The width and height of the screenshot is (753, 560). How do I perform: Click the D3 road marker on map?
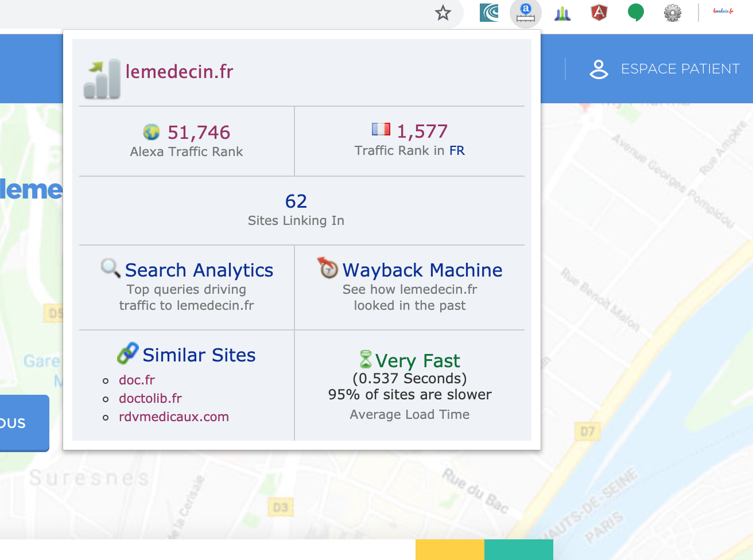pos(281,507)
